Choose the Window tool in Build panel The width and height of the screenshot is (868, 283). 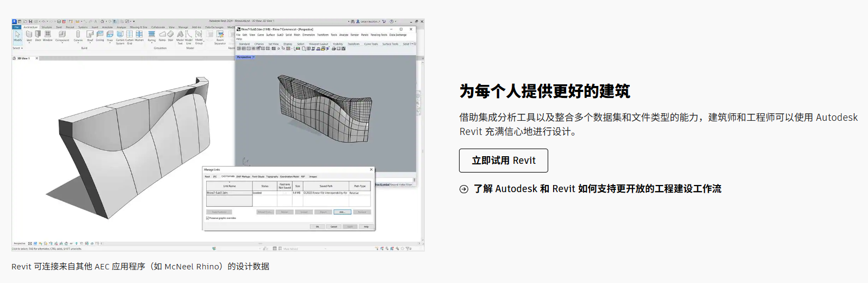[x=48, y=35]
